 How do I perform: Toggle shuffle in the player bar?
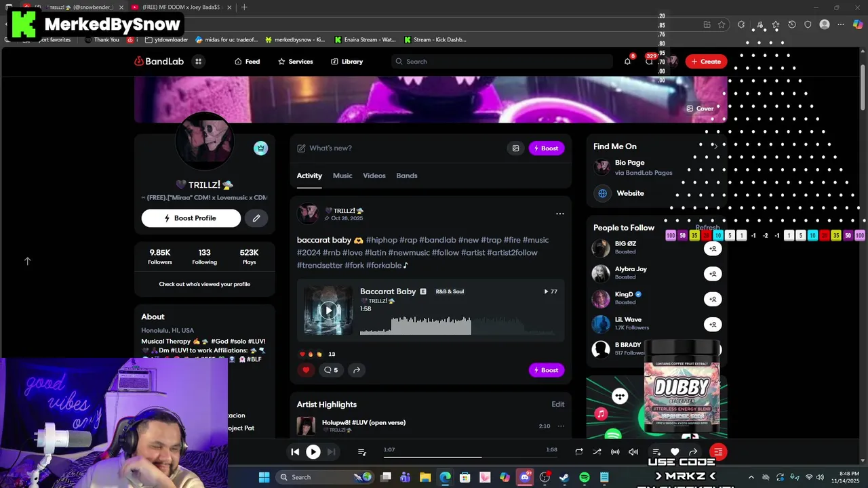[597, 452]
